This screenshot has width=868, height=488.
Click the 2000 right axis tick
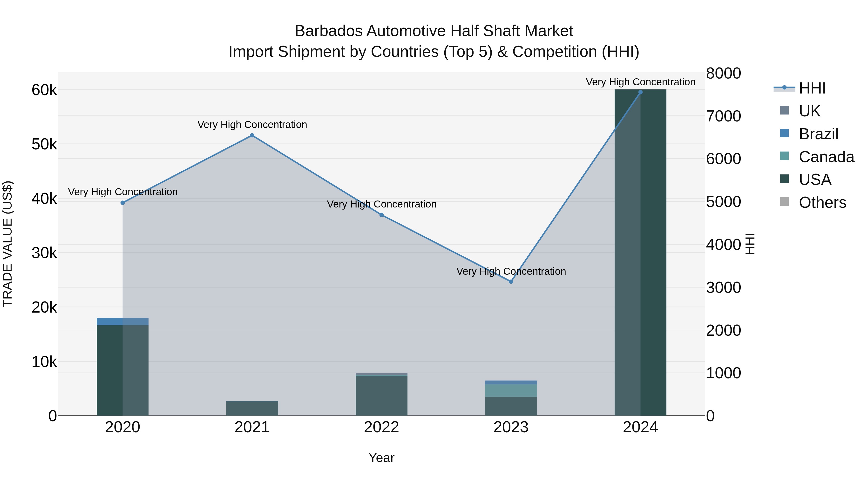tap(724, 330)
